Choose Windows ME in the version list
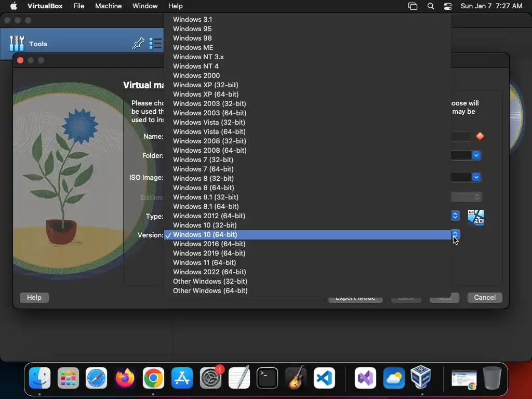 pyautogui.click(x=308, y=47)
